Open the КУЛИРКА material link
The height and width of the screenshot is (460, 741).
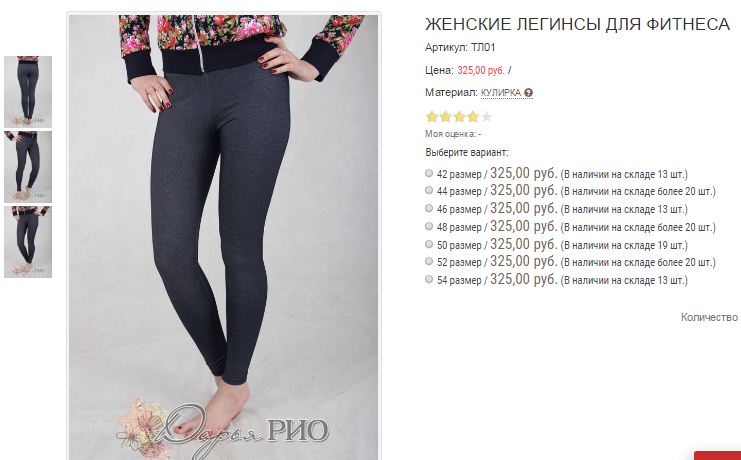click(500, 93)
